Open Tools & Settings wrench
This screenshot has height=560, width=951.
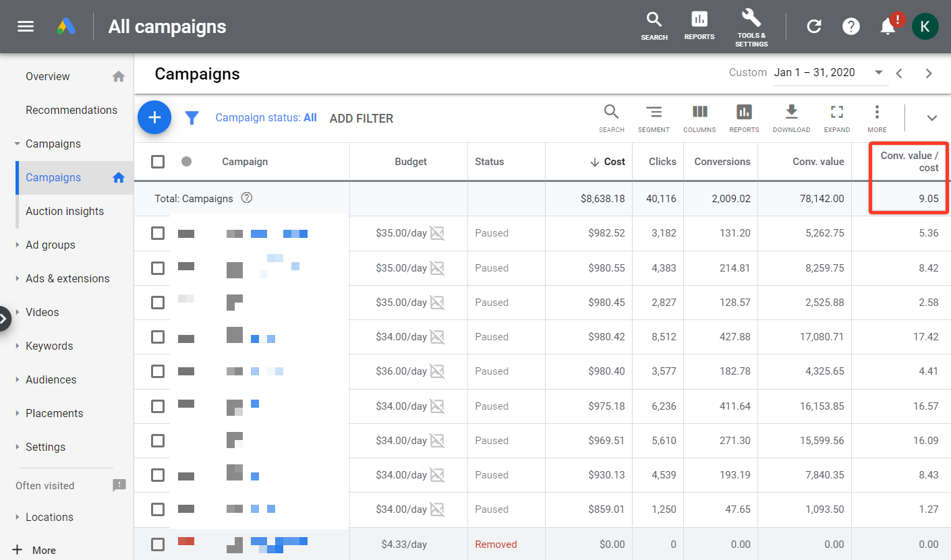tap(751, 27)
